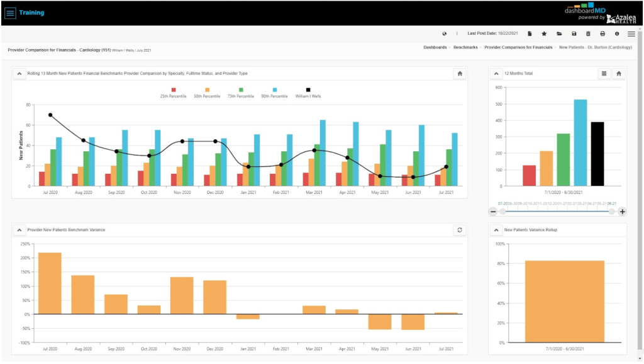Open Provider Comparison for Financials breadcrumb link
The width and height of the screenshot is (644, 364).
pyautogui.click(x=519, y=47)
